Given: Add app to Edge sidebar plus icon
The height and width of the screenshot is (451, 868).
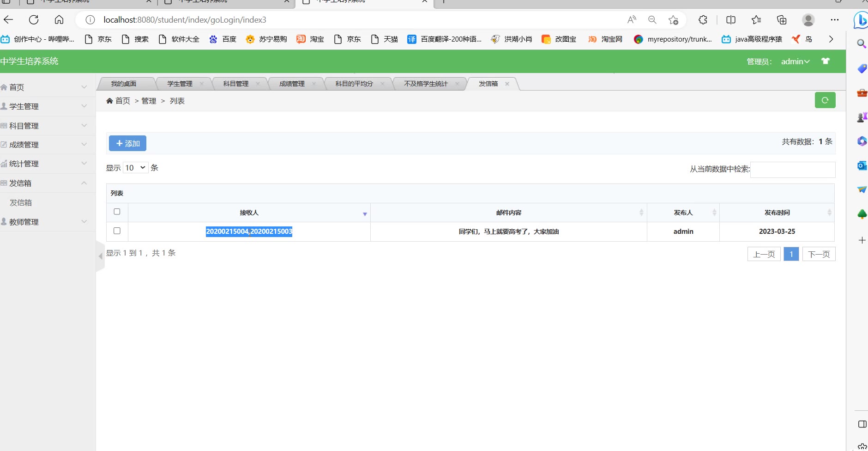Looking at the screenshot, I should click(x=862, y=240).
